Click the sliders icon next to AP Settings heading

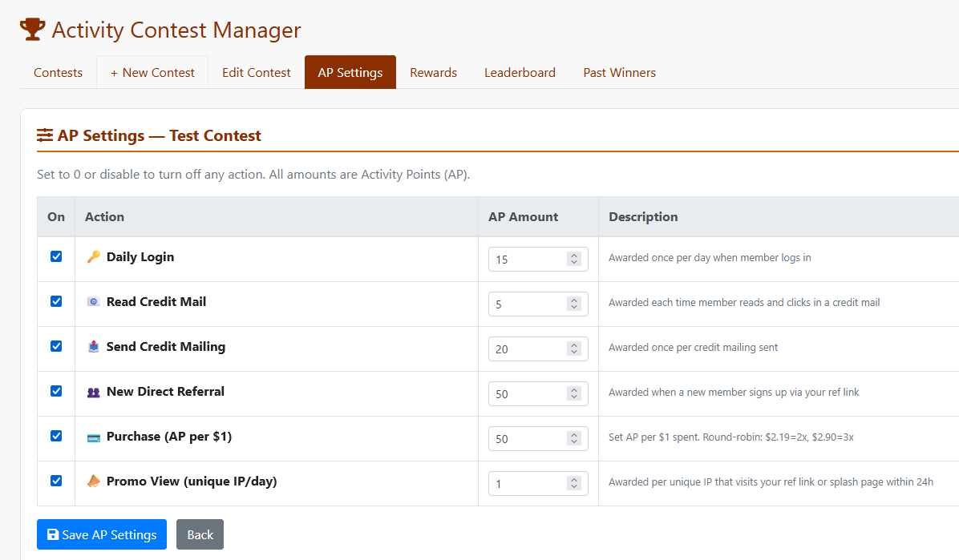click(x=45, y=135)
